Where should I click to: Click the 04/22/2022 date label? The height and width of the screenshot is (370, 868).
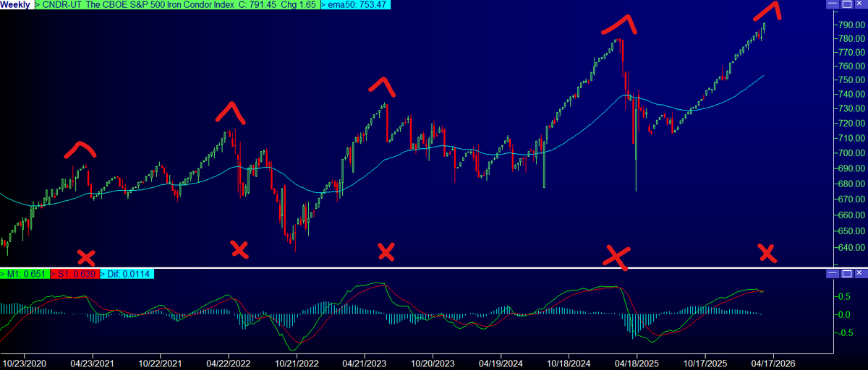228,363
